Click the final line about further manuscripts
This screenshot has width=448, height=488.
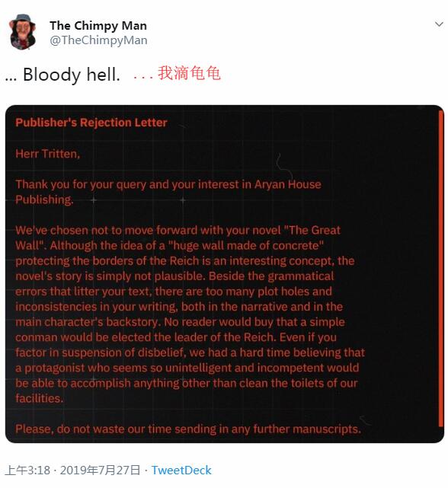tap(188, 429)
